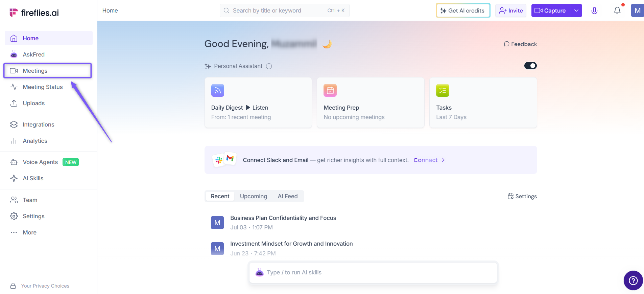Open the Daily Digest feed icon
644x294 pixels.
(x=218, y=90)
